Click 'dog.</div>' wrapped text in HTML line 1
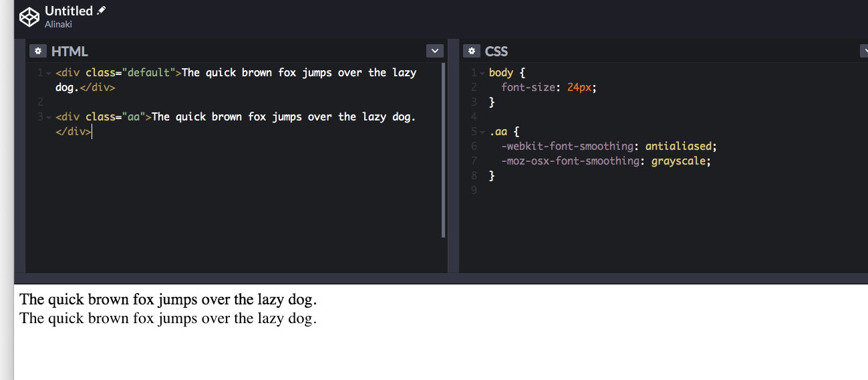Image resolution: width=868 pixels, height=380 pixels. (x=86, y=88)
